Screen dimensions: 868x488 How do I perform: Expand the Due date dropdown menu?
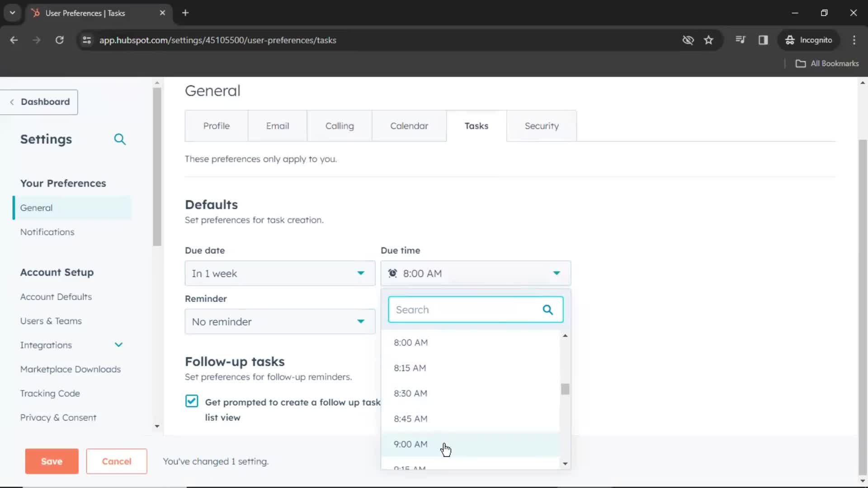361,273
